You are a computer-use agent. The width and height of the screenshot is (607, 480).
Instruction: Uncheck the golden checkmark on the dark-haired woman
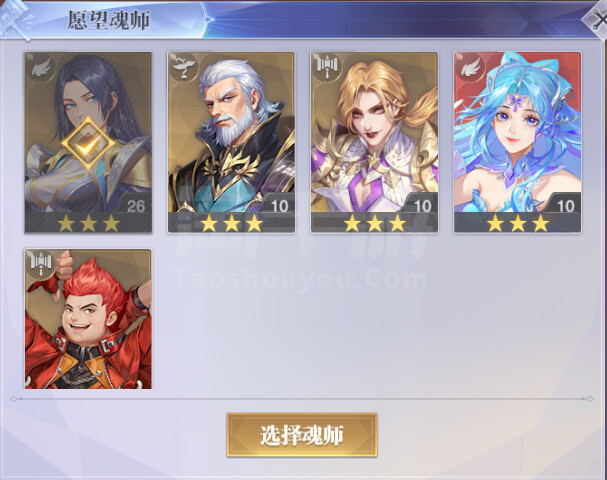(88, 144)
